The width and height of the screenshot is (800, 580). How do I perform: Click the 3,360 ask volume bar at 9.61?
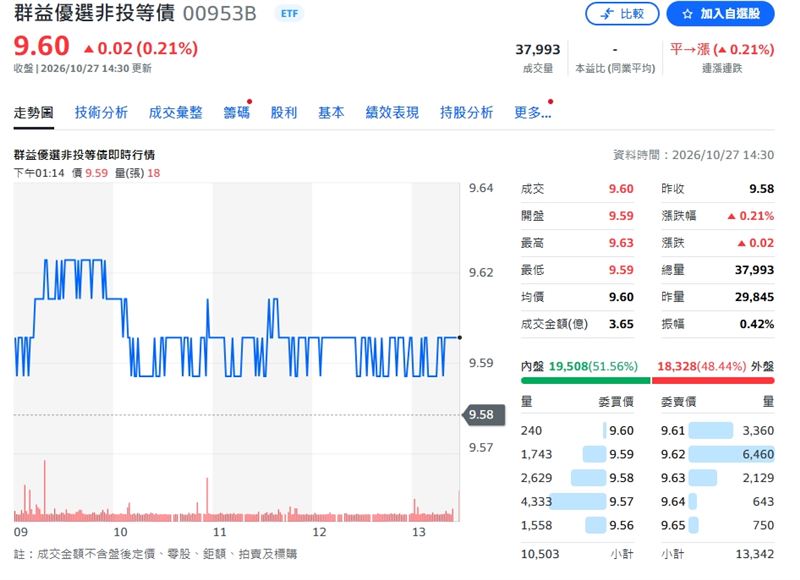click(711, 431)
